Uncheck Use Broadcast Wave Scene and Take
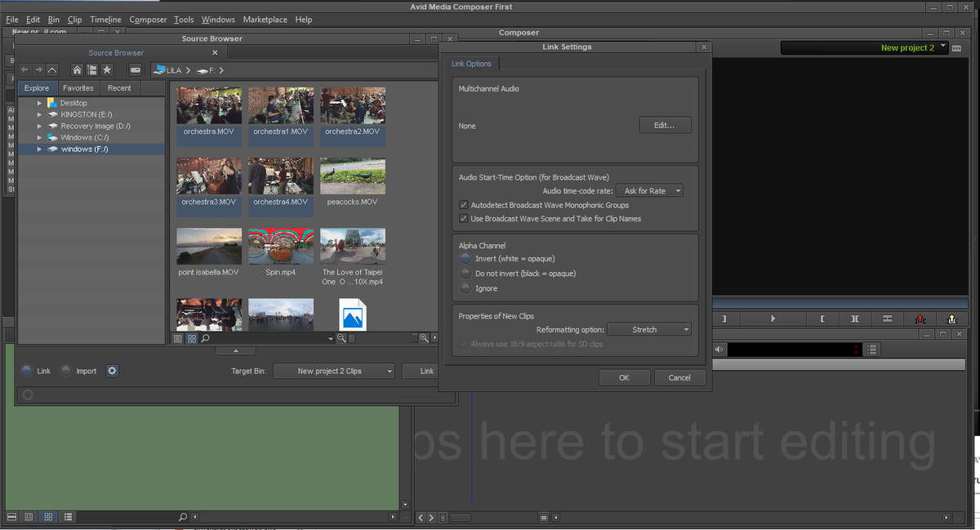 click(x=464, y=218)
